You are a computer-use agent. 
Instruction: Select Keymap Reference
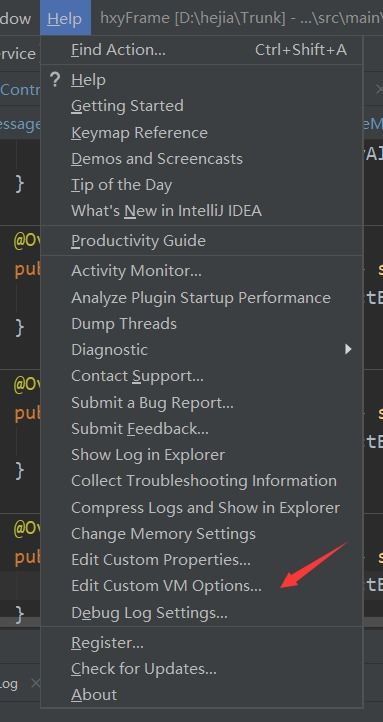point(139,133)
